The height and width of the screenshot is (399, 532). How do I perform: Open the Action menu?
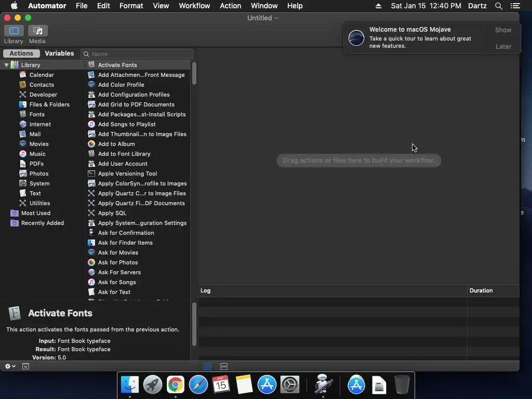(x=230, y=6)
